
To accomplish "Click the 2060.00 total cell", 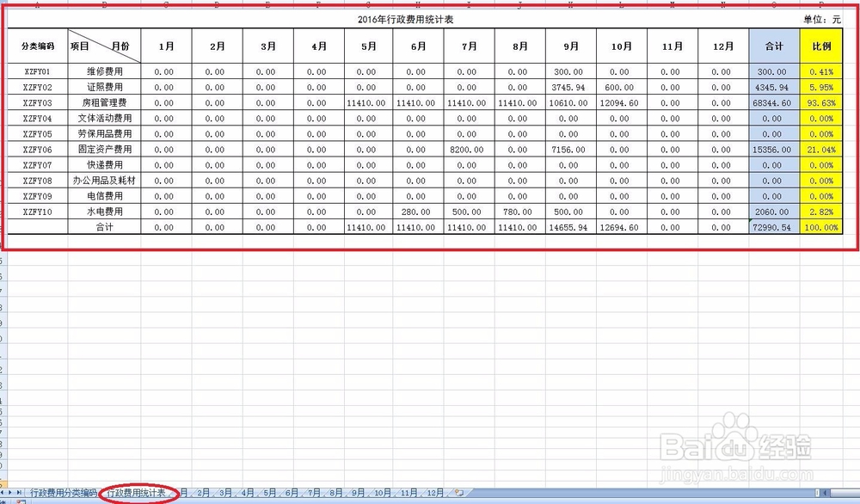I will [x=774, y=212].
